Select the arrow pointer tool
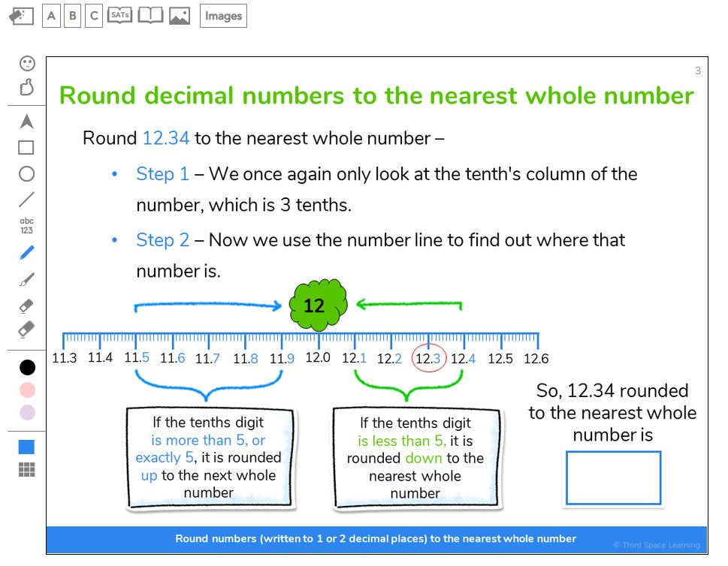728x566 pixels. coord(27,122)
